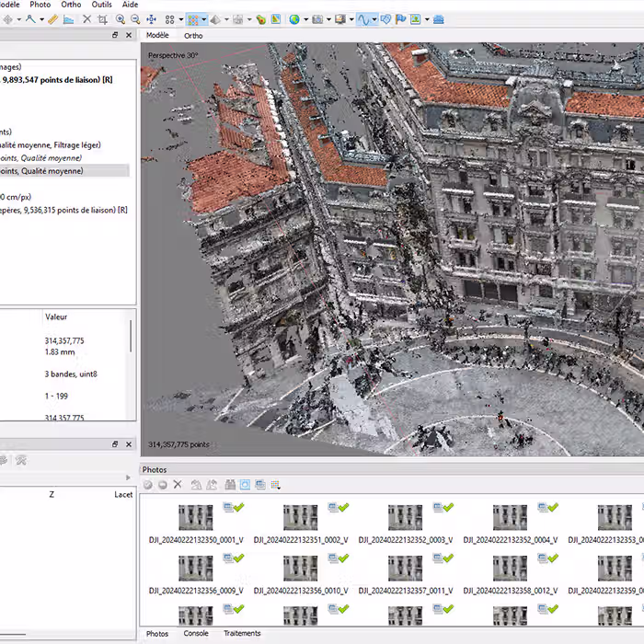Click the properties panel vertical scrollbar
Screen dimensions: 644x644
[x=130, y=336]
